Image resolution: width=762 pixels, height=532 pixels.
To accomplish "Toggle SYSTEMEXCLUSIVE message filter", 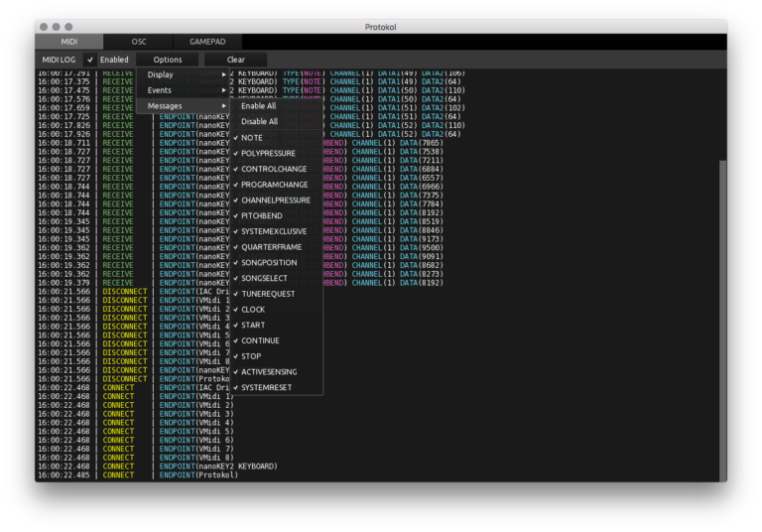I will coord(276,231).
